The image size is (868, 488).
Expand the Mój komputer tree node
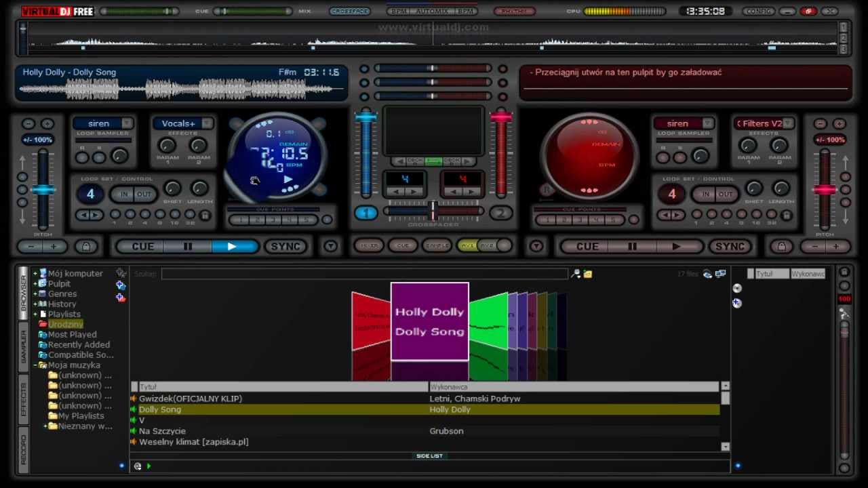tap(35, 274)
